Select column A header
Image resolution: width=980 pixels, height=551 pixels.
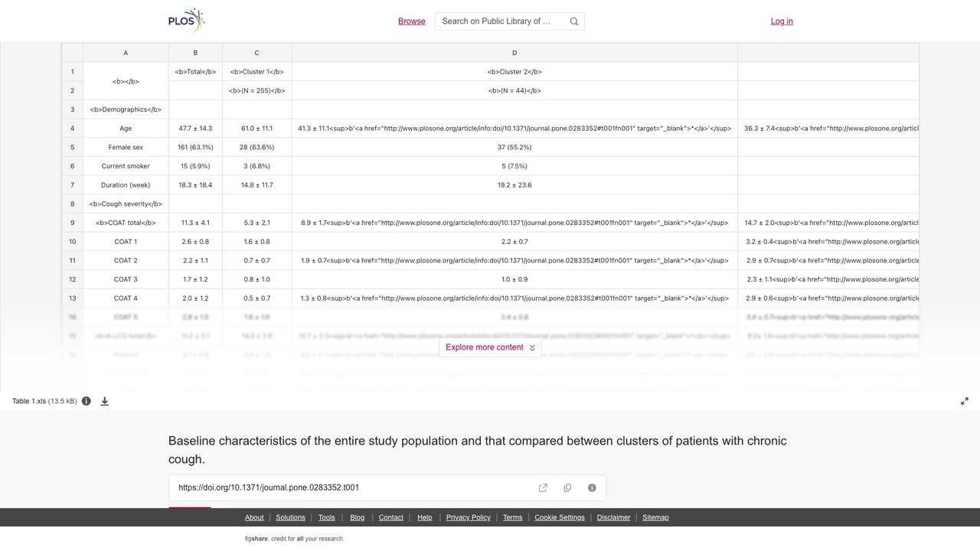click(126, 53)
